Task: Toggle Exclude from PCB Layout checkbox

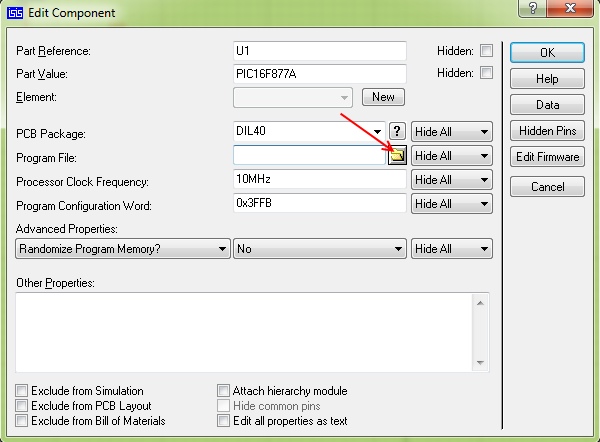Action: 23,406
